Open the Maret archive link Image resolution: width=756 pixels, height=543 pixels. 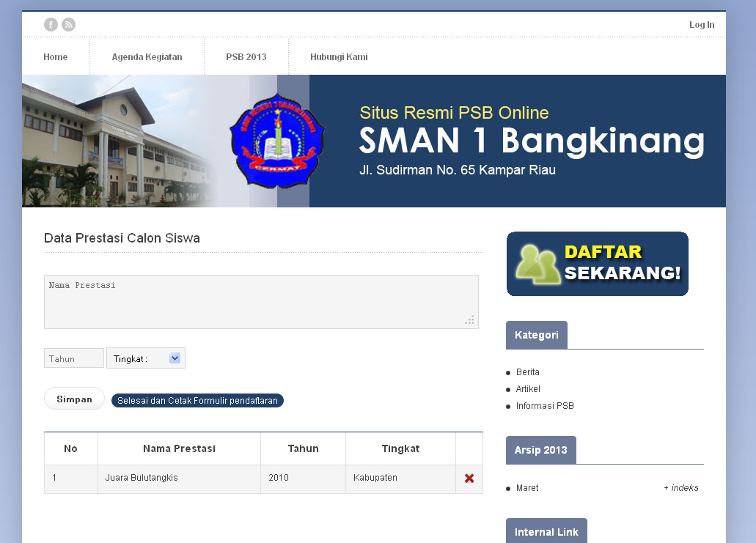[527, 488]
